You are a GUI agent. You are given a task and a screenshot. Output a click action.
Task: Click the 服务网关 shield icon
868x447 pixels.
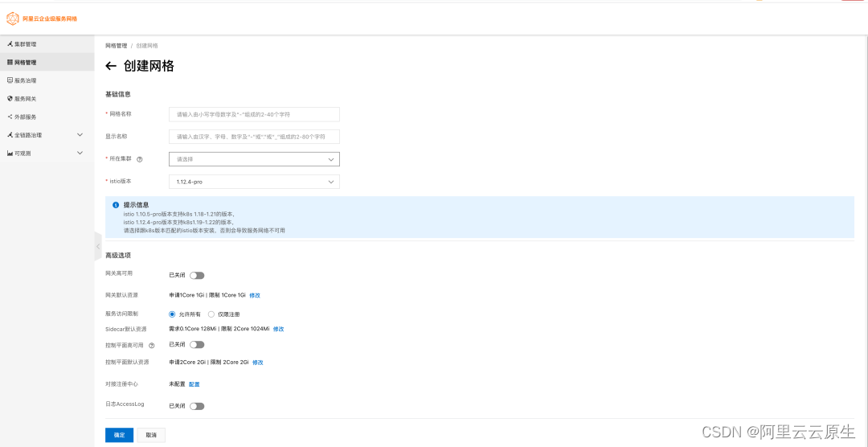click(10, 99)
